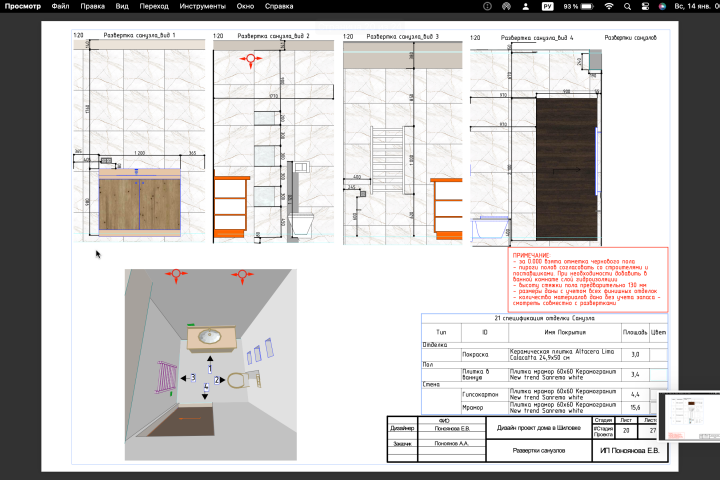Screen dimensions: 720x480
Task: Click the 'Площадь' column header
Action: pyautogui.click(x=635, y=332)
